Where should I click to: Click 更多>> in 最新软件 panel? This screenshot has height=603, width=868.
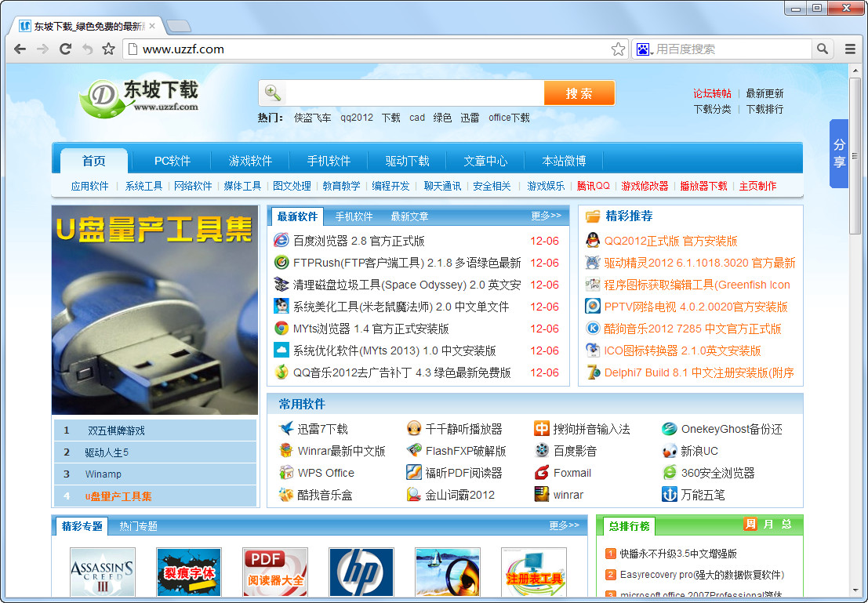tap(546, 216)
